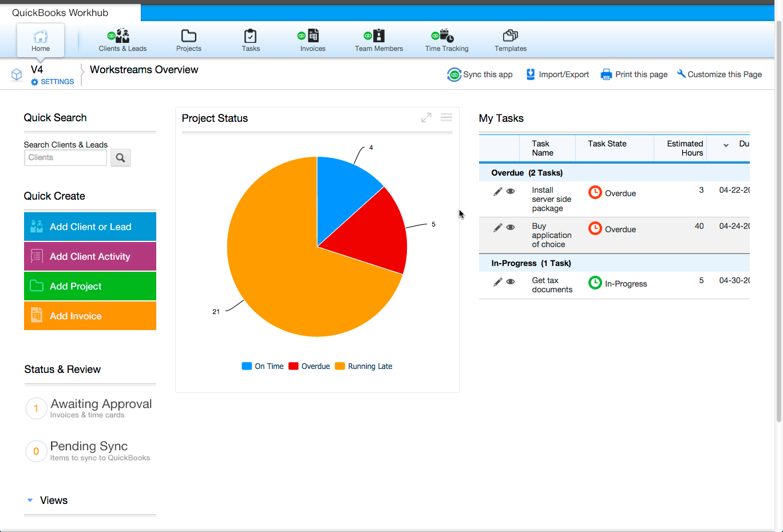Click the Print this page printer icon

click(606, 75)
